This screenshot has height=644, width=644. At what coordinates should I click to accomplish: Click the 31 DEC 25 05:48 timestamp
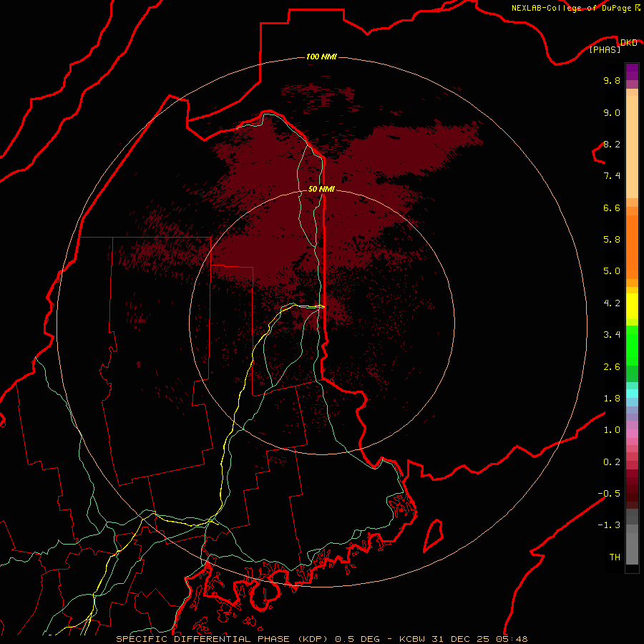tap(479, 639)
